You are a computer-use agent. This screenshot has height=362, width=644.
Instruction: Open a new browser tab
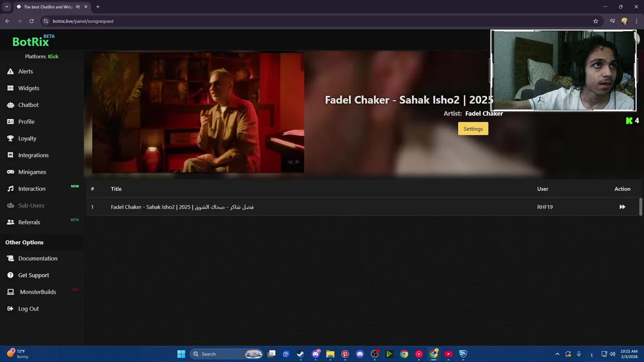(x=98, y=7)
